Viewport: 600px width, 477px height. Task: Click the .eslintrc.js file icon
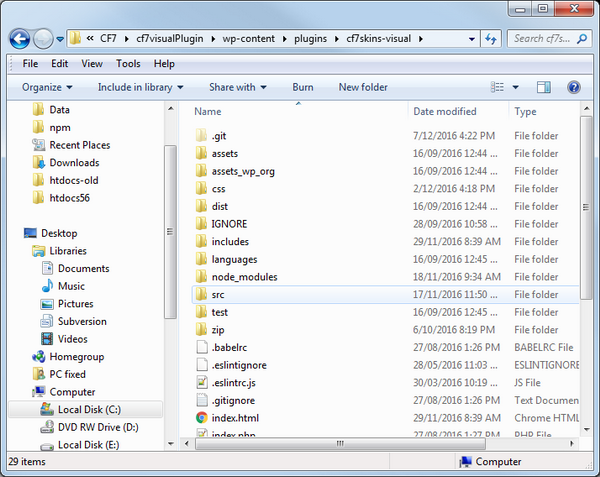201,383
